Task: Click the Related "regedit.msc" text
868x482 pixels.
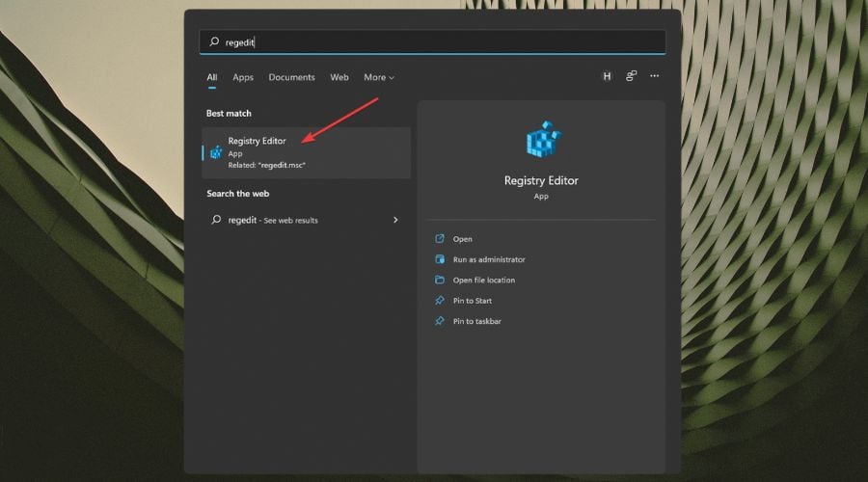Action: click(x=267, y=165)
